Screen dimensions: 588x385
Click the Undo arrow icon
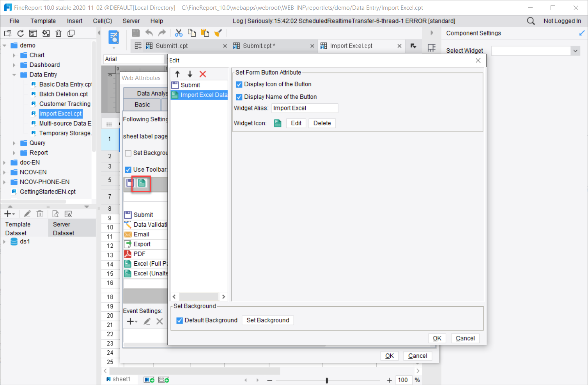point(149,33)
